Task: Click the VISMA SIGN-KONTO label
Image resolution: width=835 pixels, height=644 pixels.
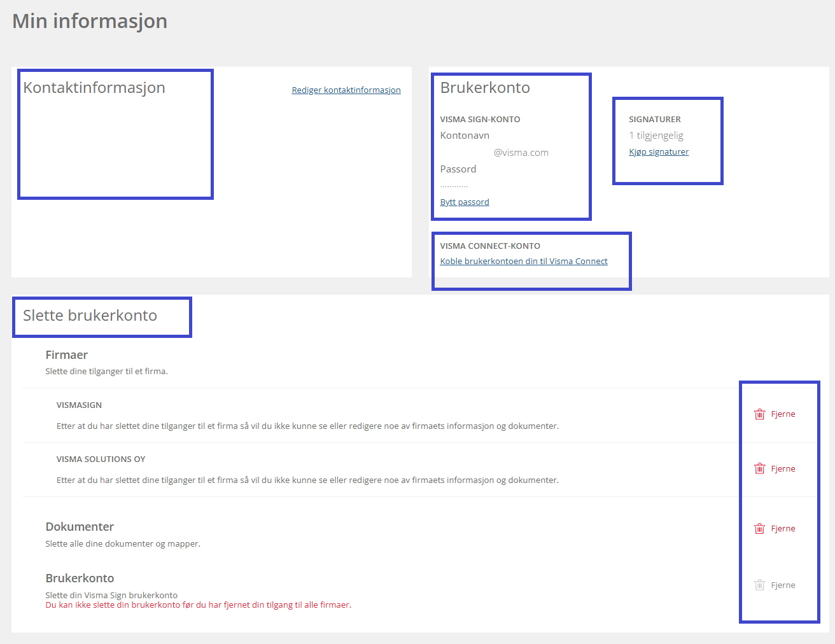Action: tap(480, 120)
